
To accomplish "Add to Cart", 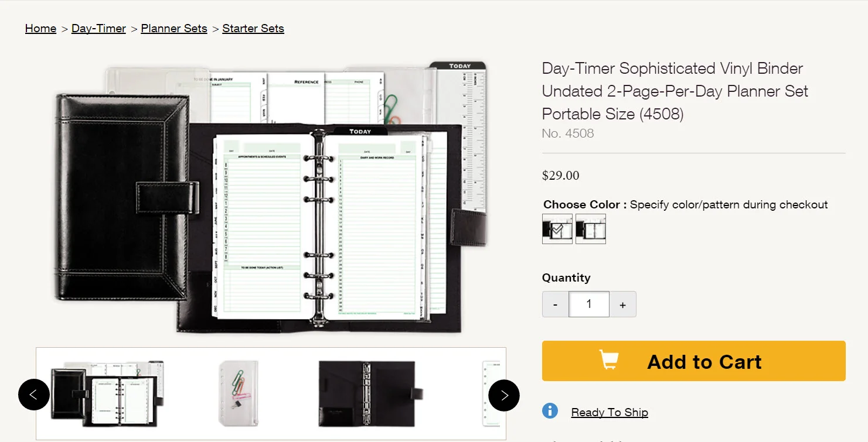I will [694, 361].
